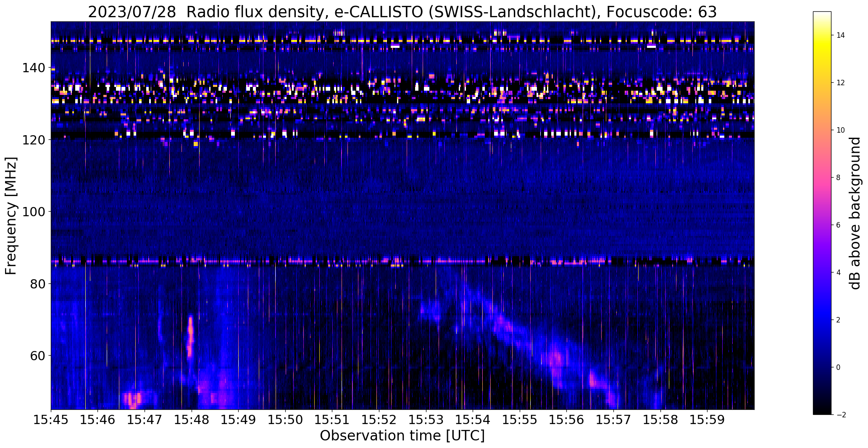The height and width of the screenshot is (448, 868).
Task: Click the 100 frequency tick label
Action: [34, 212]
